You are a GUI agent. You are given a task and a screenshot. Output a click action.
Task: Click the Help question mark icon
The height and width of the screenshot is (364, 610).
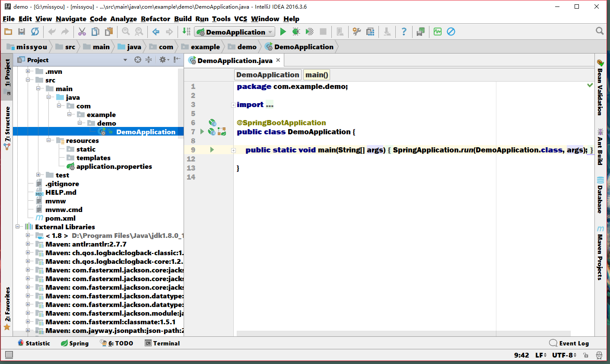404,32
